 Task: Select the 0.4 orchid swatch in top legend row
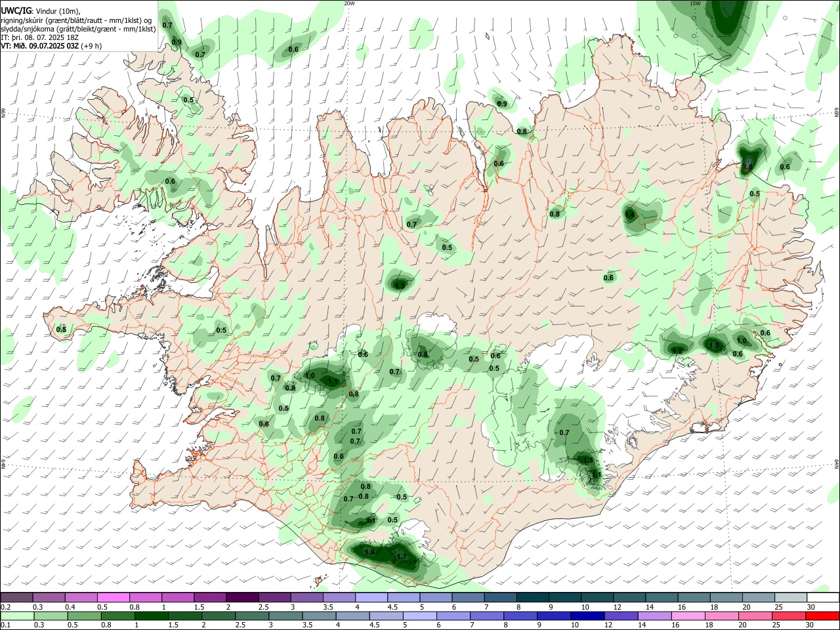81,597
